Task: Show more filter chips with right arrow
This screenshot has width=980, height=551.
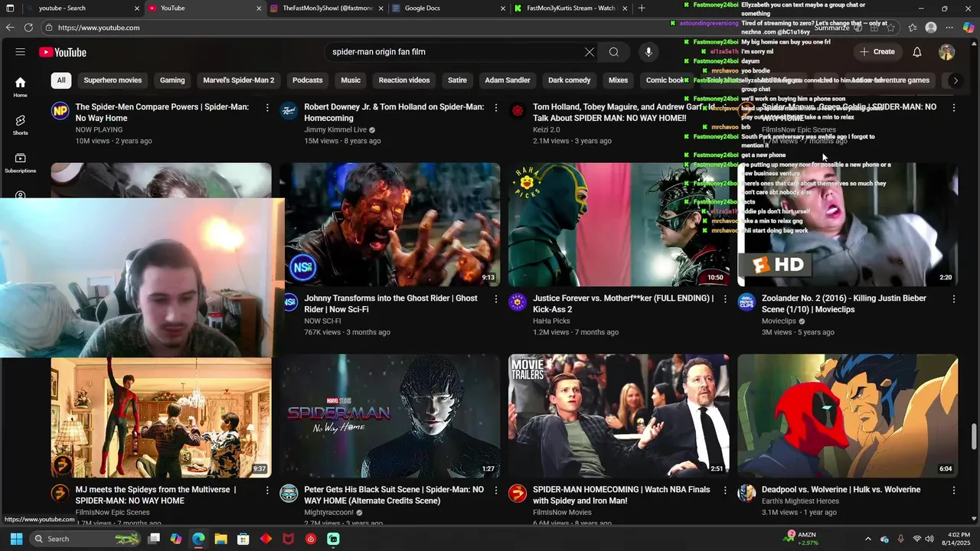Action: [x=955, y=80]
